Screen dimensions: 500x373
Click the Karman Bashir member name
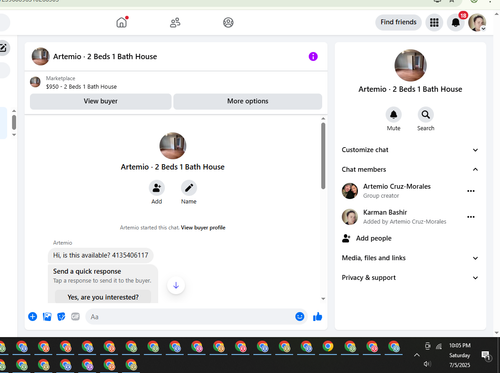pyautogui.click(x=385, y=212)
